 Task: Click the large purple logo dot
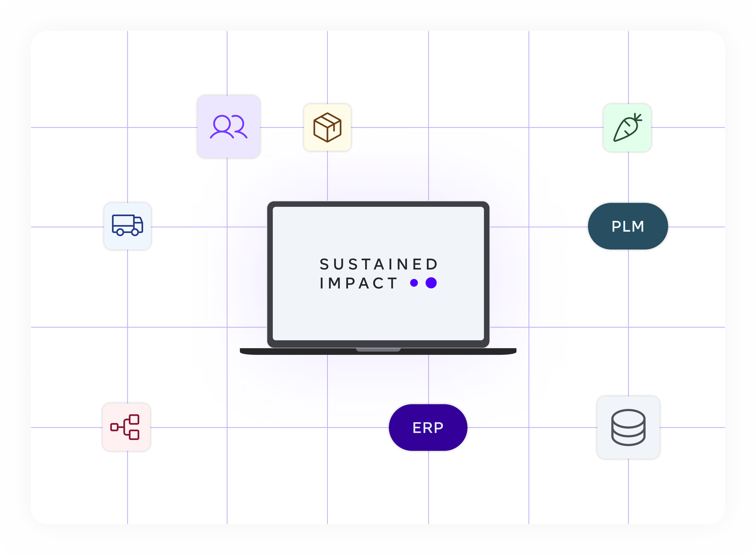tap(431, 283)
